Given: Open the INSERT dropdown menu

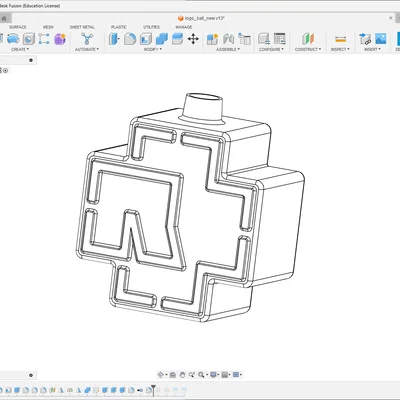Looking at the screenshot, I should coord(372,49).
